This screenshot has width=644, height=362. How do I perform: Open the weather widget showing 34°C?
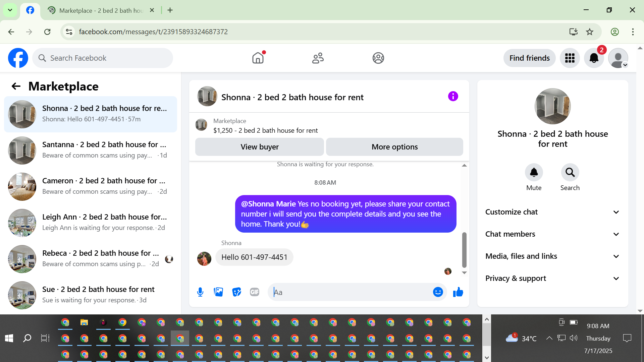521,338
